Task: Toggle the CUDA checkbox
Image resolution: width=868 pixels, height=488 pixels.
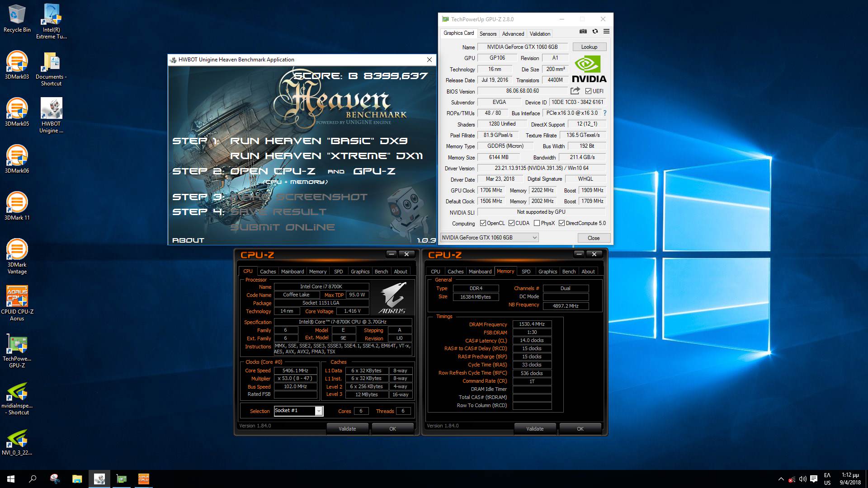Action: click(511, 223)
